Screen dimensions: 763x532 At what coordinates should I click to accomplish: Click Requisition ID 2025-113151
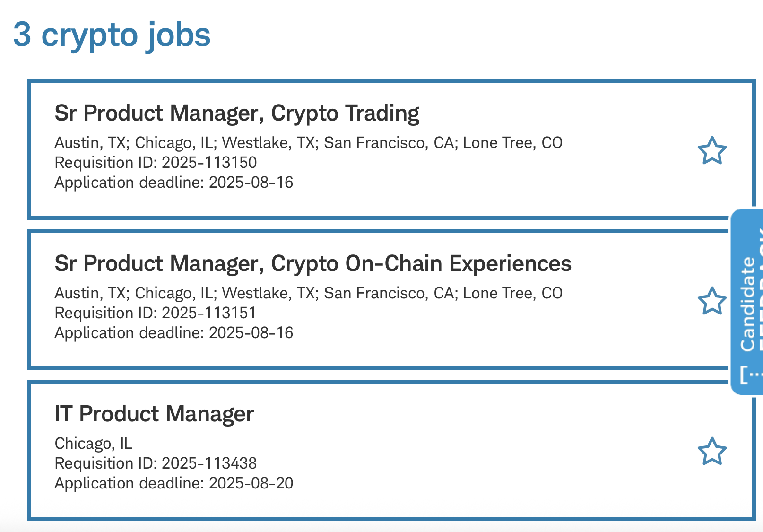156,313
